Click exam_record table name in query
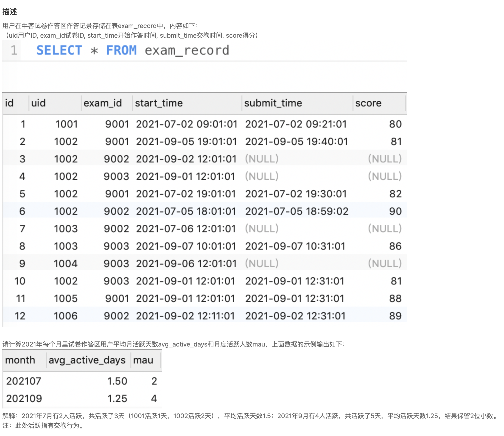Image resolution: width=504 pixels, height=436 pixels. (x=187, y=50)
